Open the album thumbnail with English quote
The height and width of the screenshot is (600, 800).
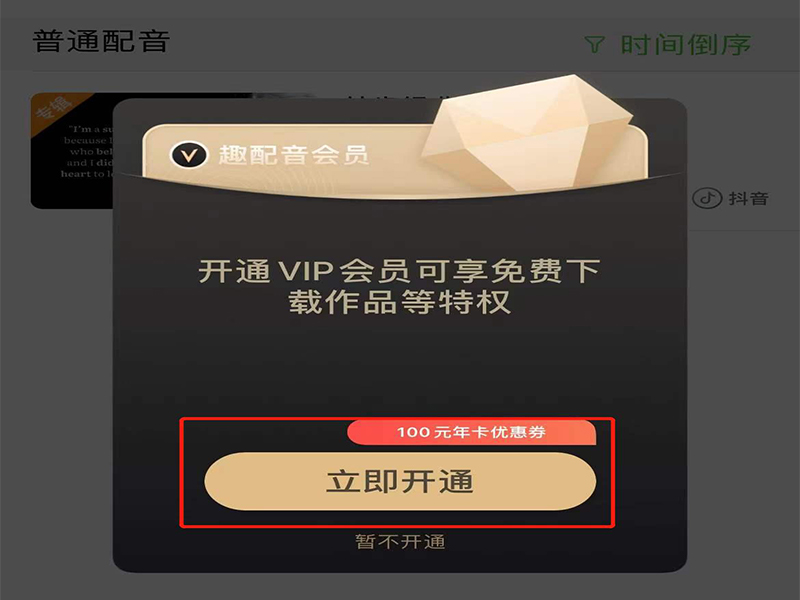72,151
